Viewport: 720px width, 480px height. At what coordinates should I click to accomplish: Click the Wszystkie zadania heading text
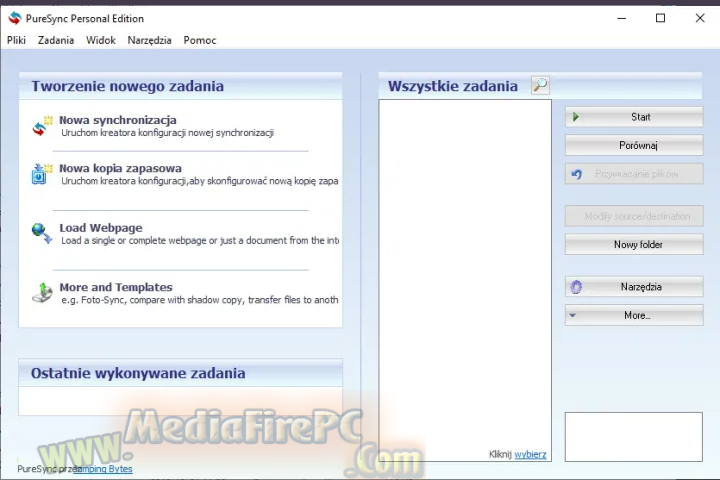[x=453, y=86]
